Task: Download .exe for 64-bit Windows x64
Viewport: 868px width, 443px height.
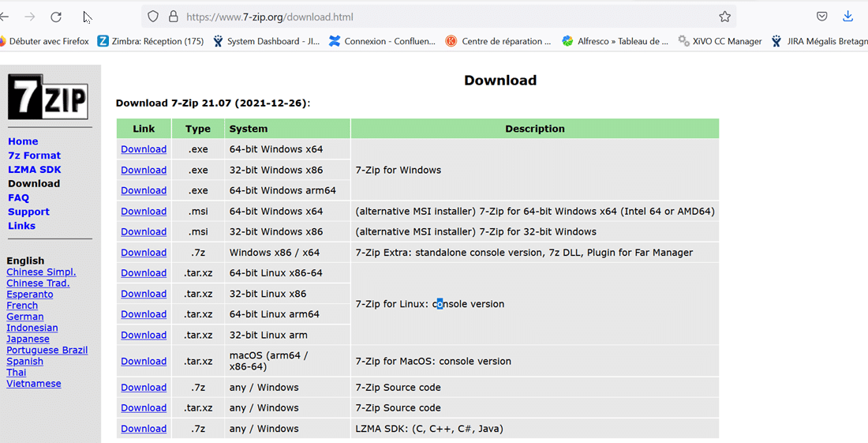Action: [x=144, y=149]
